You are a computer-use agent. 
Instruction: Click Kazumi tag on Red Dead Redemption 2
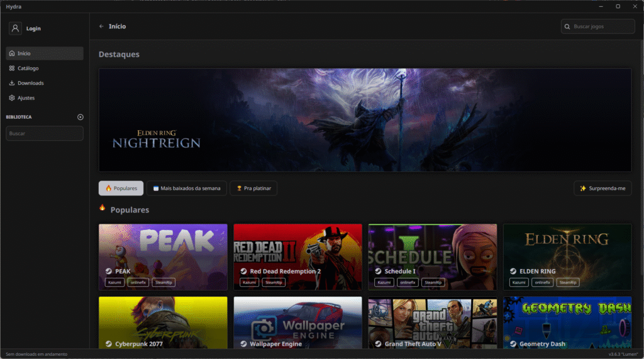(249, 282)
